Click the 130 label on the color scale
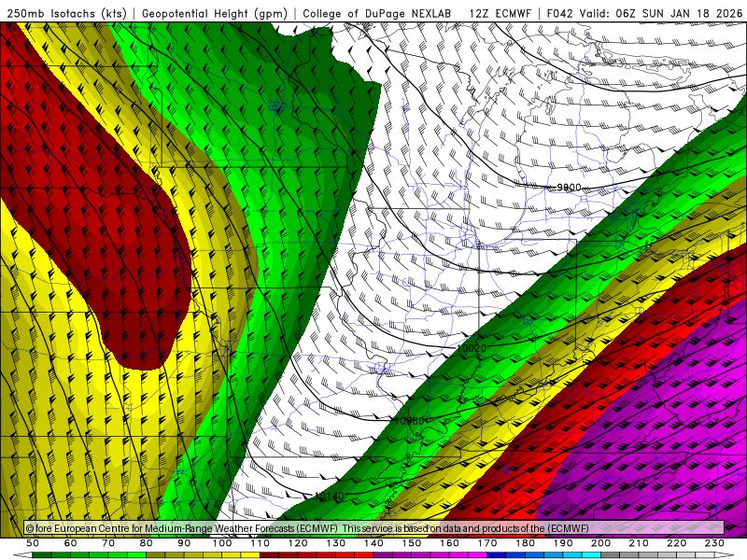 [x=335, y=543]
